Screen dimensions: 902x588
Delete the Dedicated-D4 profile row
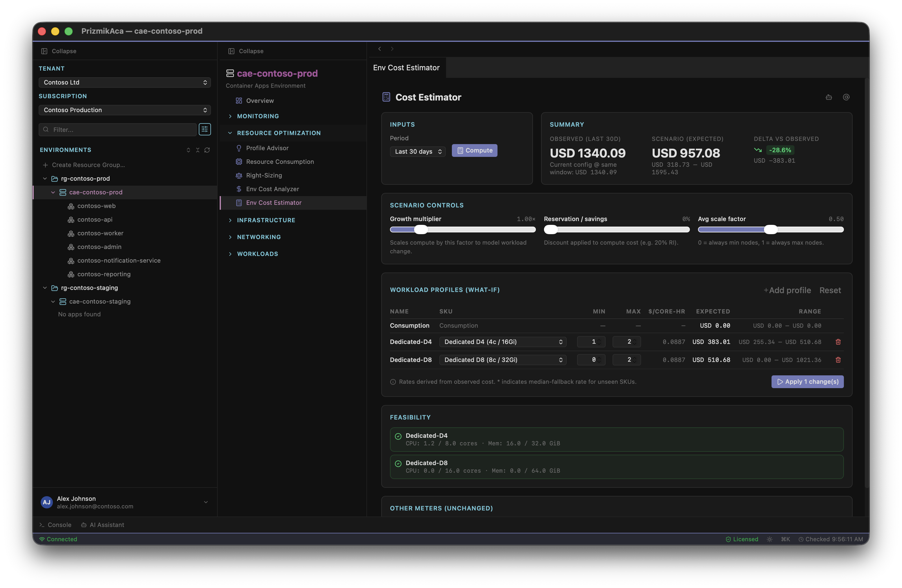click(838, 342)
